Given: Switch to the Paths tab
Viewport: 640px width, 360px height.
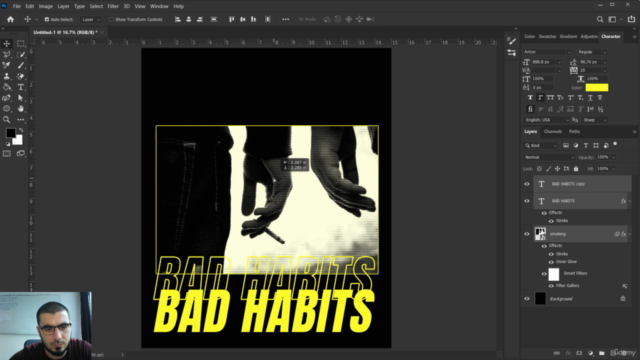Looking at the screenshot, I should coord(574,131).
